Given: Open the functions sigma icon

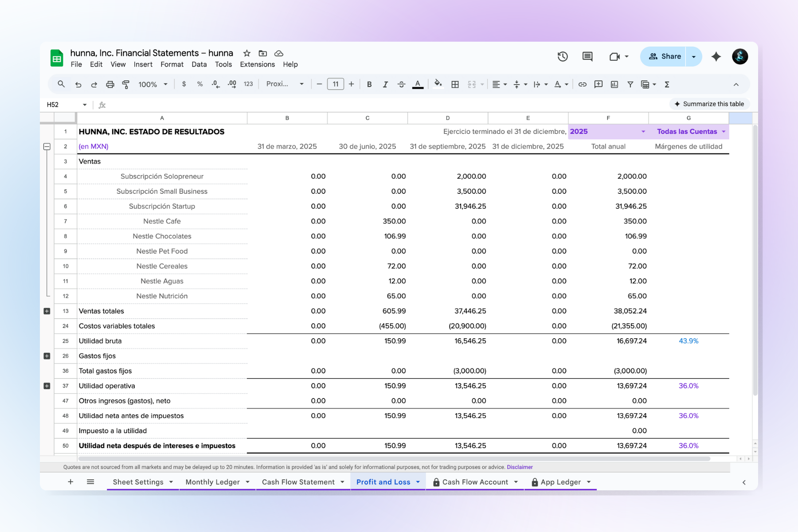Looking at the screenshot, I should pyautogui.click(x=667, y=84).
